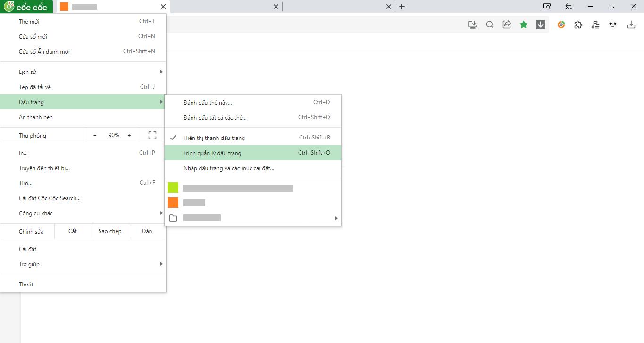Viewport: 644px width, 343px height.
Task: Click Ẩn thanh bên menu item
Action: pos(83,117)
